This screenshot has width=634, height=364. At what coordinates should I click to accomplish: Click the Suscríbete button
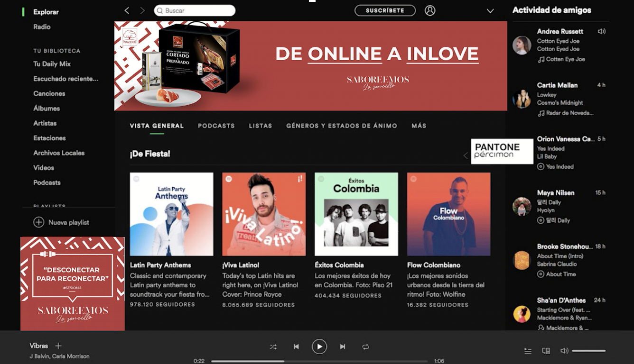click(x=385, y=10)
